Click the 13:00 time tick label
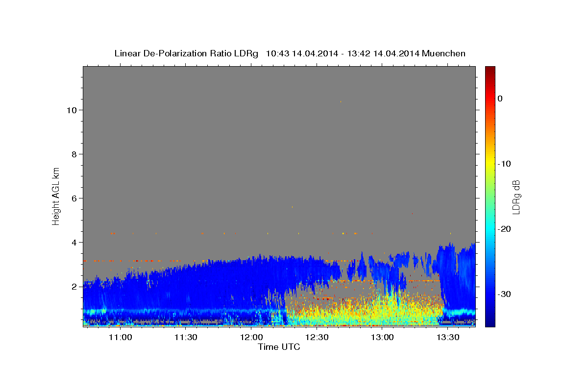Viewport: 588px width, 392px height. coord(382,338)
